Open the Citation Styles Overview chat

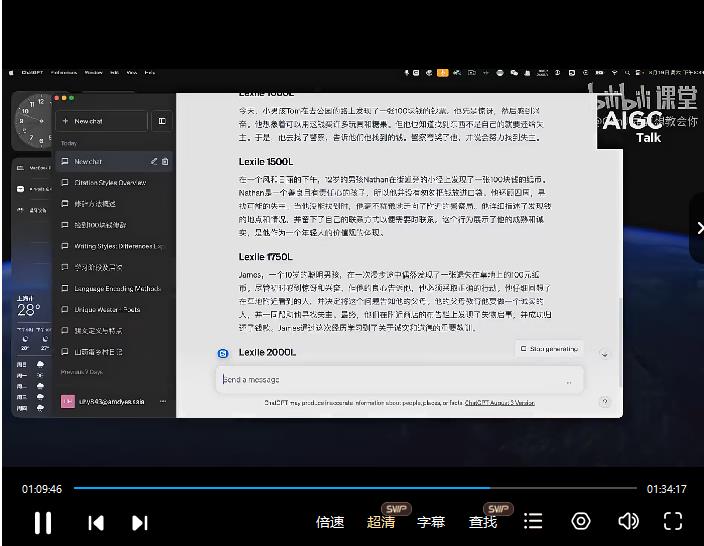(x=110, y=183)
